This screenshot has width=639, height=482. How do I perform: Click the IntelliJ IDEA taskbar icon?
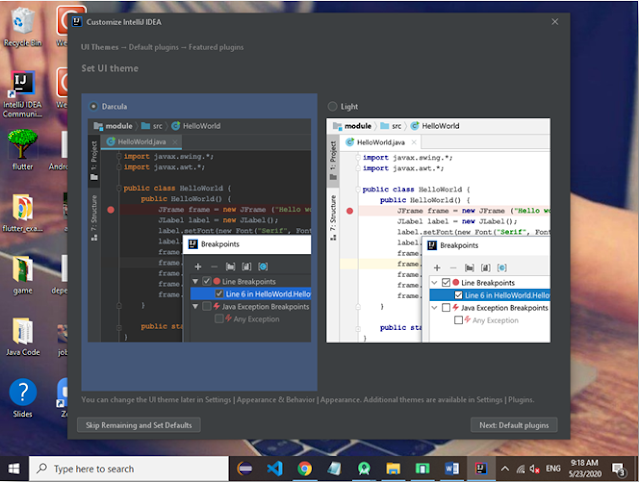[481, 469]
